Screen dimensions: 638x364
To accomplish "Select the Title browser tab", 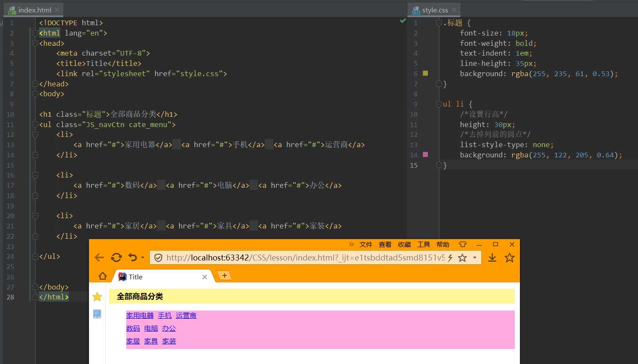I will coord(163,277).
